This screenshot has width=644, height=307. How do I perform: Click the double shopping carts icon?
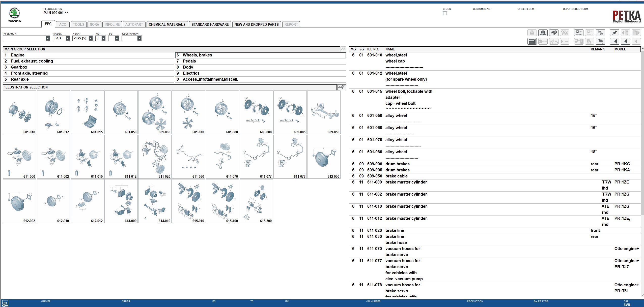(x=600, y=33)
